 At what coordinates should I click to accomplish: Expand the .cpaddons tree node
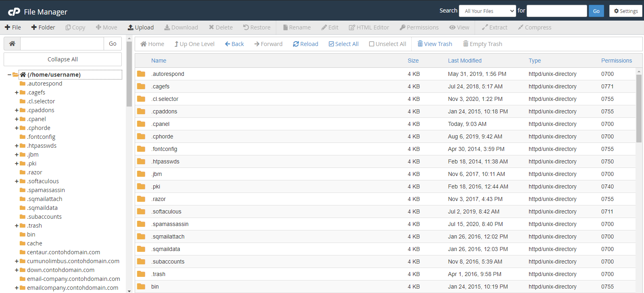tap(17, 110)
